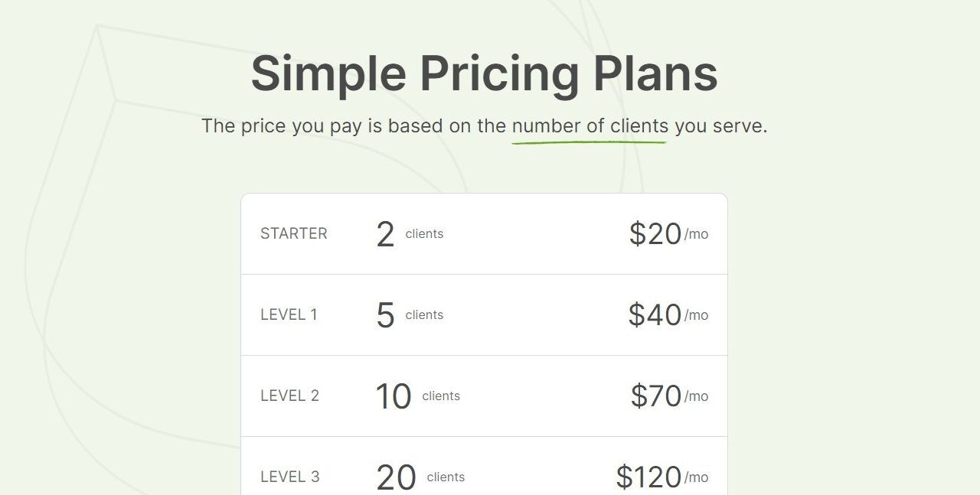Select the LEVEL 3 plan label
980x495 pixels.
[289, 477]
